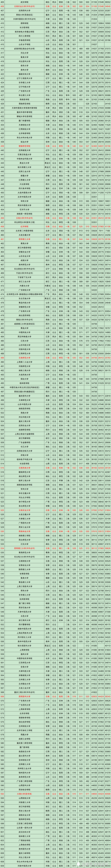This screenshot has height=868, width=111.
Task: Click 长江大学 in row 510
Action: [x=24, y=446]
